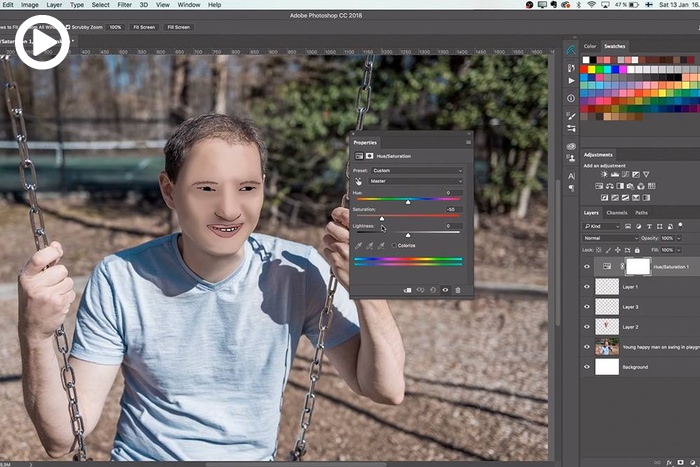Toggle visibility of Layer 2
Viewport: 700px width, 467px height.
pos(587,327)
